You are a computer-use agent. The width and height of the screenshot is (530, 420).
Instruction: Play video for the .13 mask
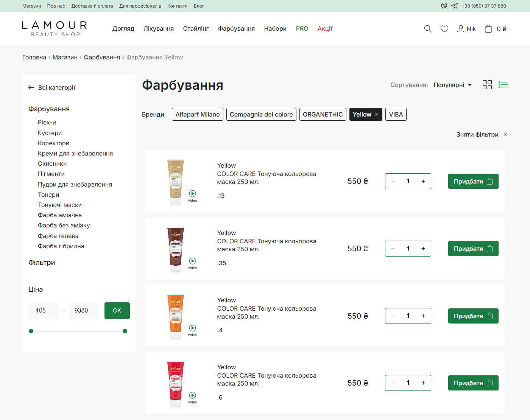pyautogui.click(x=192, y=196)
